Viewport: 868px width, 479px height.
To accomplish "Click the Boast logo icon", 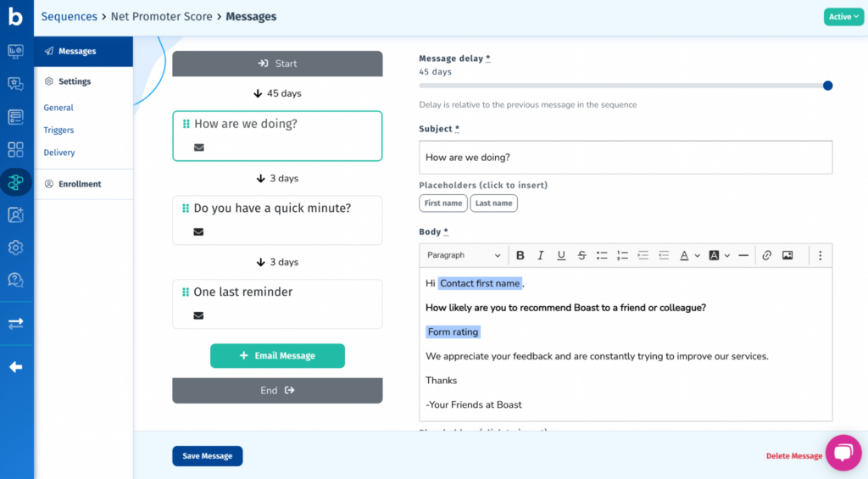I will point(15,17).
